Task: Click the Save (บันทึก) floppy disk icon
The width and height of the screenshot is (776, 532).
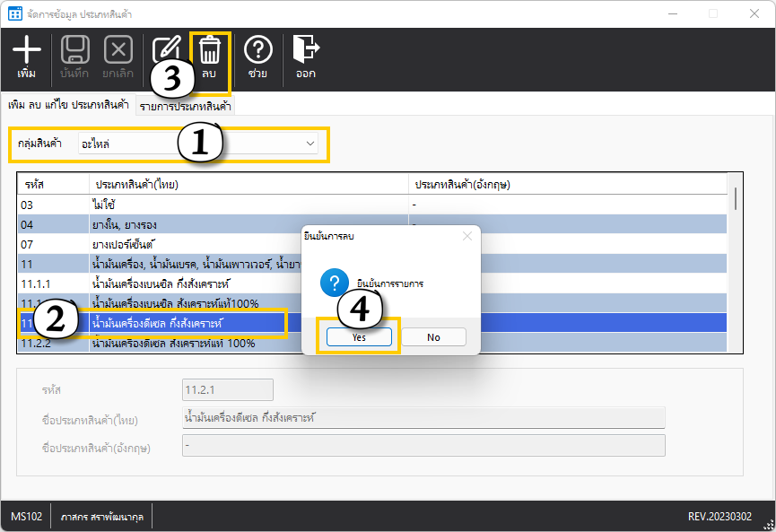Action: (x=74, y=50)
